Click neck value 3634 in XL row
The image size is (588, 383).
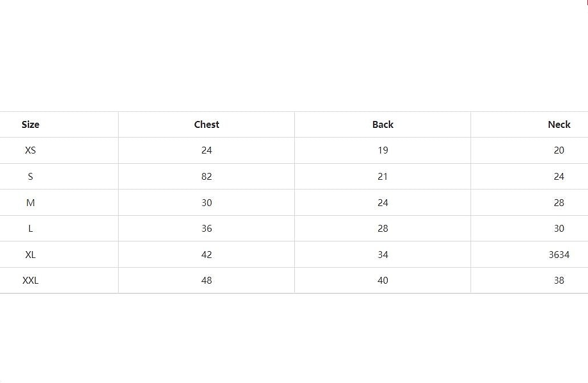(x=559, y=255)
